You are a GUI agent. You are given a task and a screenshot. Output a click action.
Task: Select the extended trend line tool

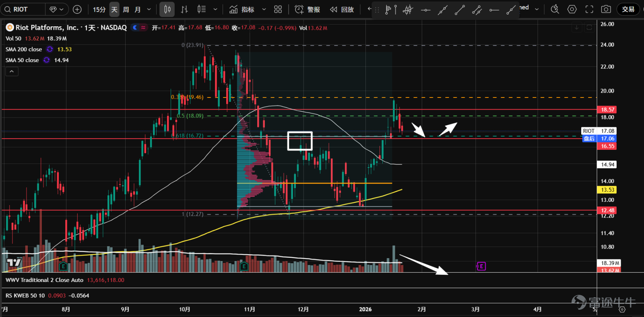(443, 10)
